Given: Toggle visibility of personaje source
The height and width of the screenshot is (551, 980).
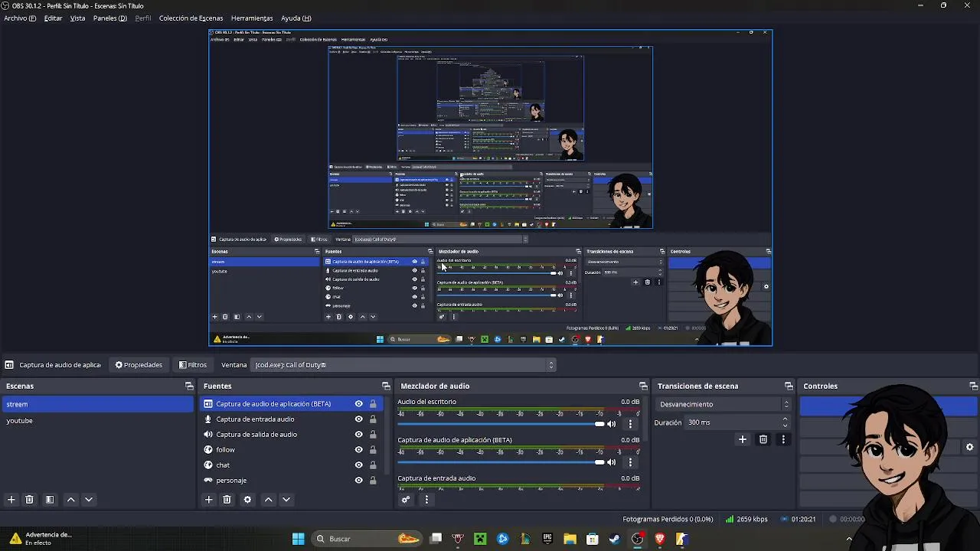Looking at the screenshot, I should pos(358,481).
